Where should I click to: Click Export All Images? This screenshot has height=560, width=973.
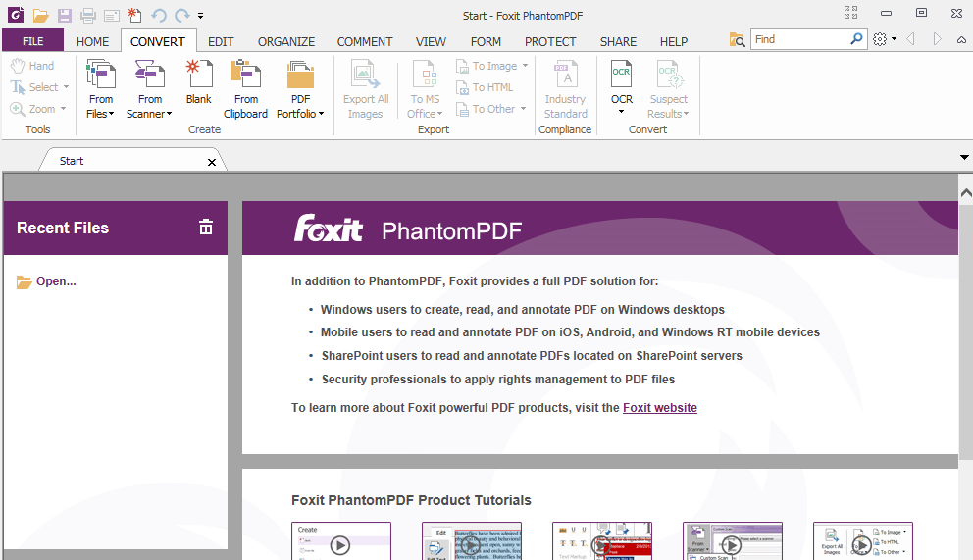click(x=366, y=88)
